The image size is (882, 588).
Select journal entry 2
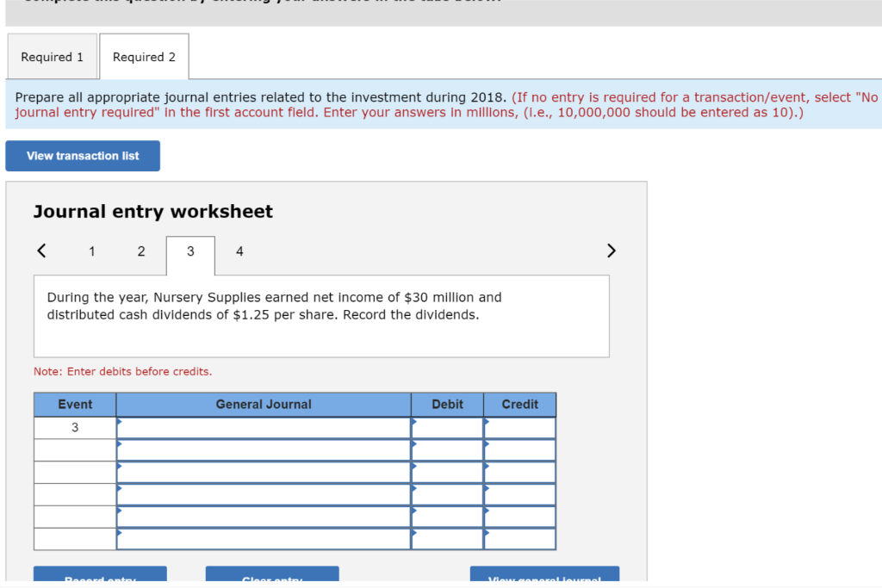coord(141,251)
